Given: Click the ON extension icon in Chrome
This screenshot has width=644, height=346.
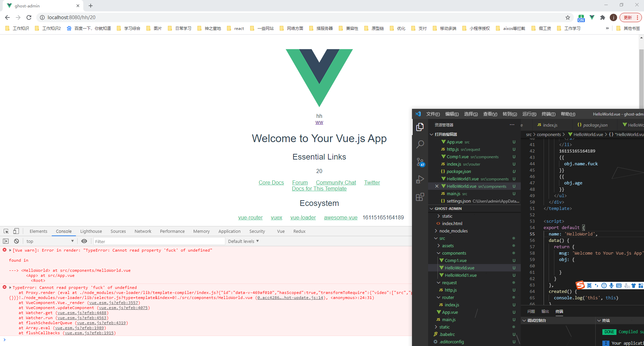Looking at the screenshot, I should click(581, 18).
